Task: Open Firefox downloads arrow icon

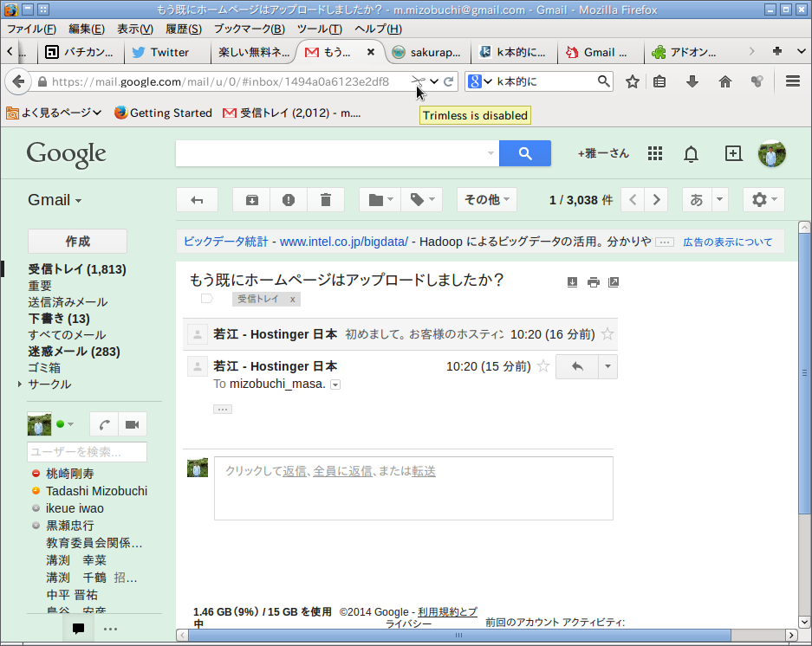Action: [692, 81]
